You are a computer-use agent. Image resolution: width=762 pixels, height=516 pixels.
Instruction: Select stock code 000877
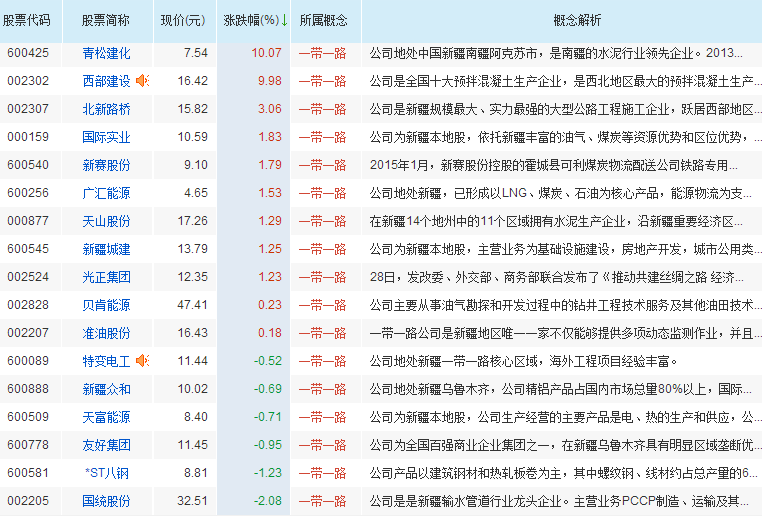[28, 221]
